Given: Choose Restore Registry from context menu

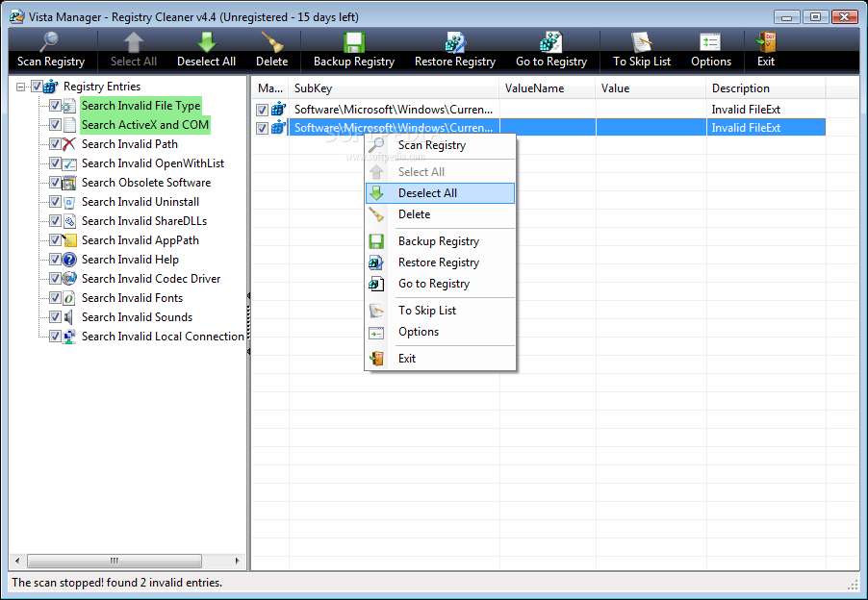Looking at the screenshot, I should [x=440, y=262].
